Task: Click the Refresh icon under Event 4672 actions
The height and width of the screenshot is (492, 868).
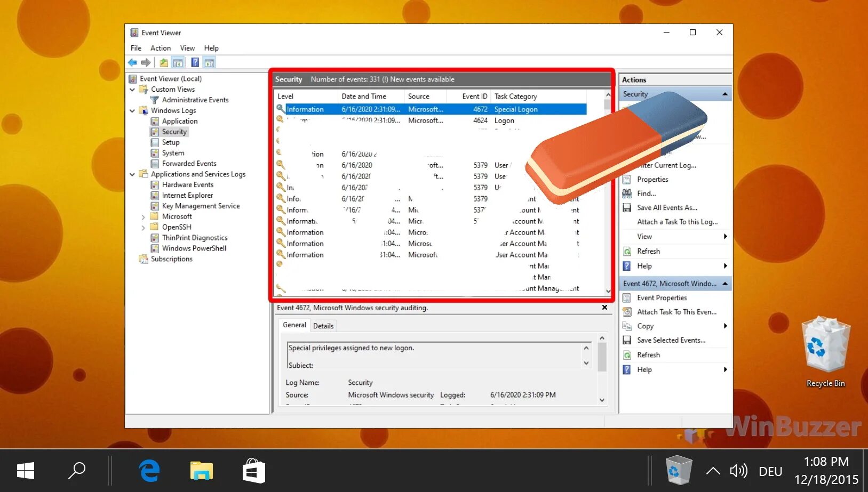Action: point(627,355)
